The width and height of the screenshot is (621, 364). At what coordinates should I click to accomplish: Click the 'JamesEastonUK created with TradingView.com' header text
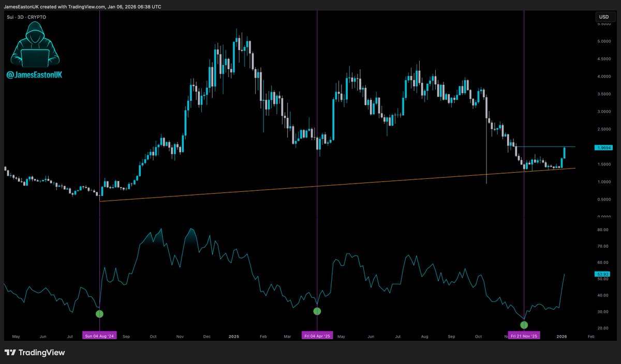pyautogui.click(x=83, y=7)
